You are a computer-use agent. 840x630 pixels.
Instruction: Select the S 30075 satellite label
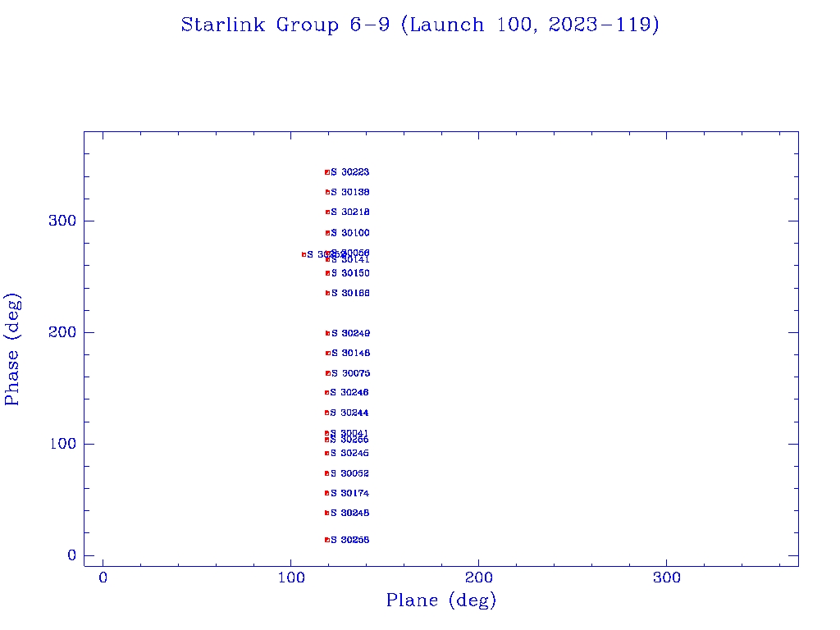(350, 373)
